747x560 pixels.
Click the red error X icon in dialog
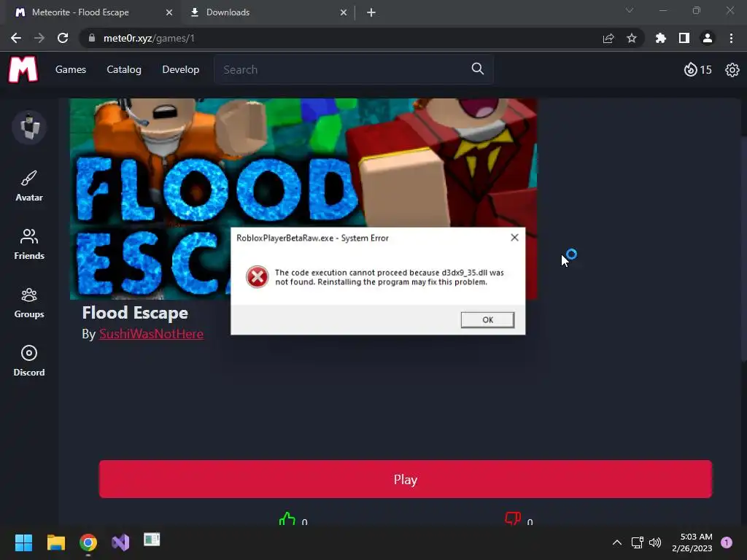(258, 277)
